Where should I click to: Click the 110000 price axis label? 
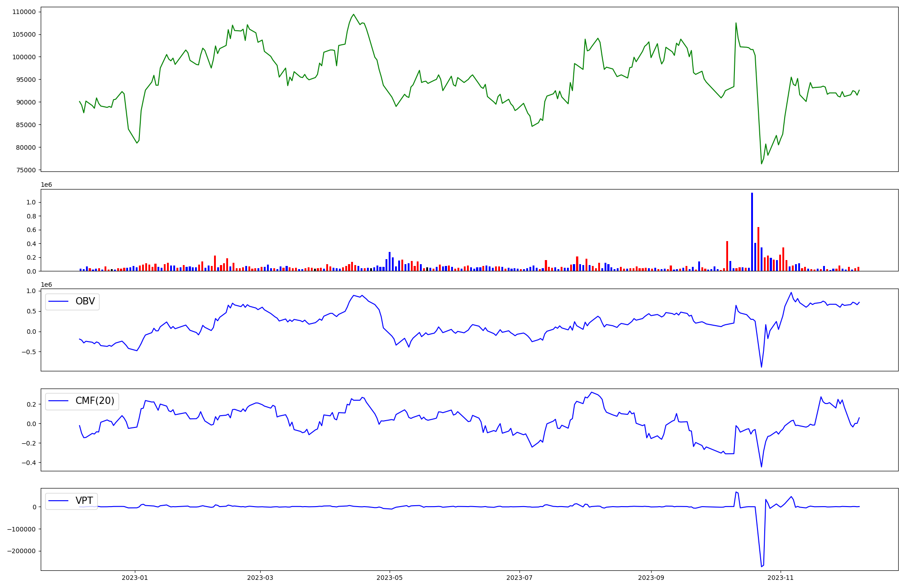tap(23, 12)
